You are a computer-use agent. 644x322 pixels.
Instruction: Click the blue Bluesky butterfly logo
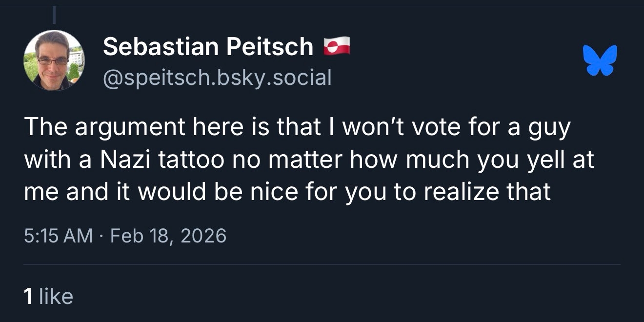[600, 60]
